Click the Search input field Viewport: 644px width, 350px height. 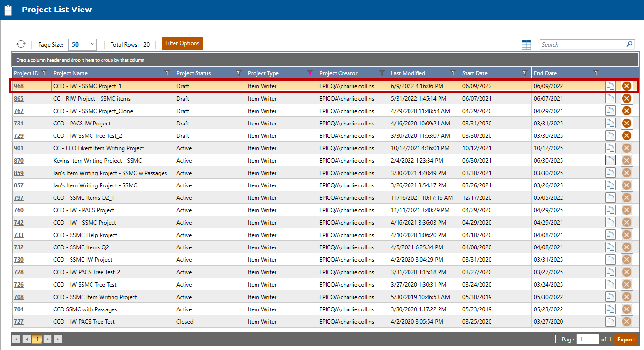coord(582,44)
